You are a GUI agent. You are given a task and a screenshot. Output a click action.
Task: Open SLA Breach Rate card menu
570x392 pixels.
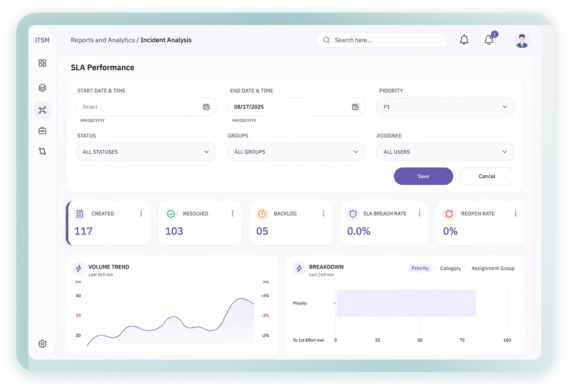tap(419, 213)
